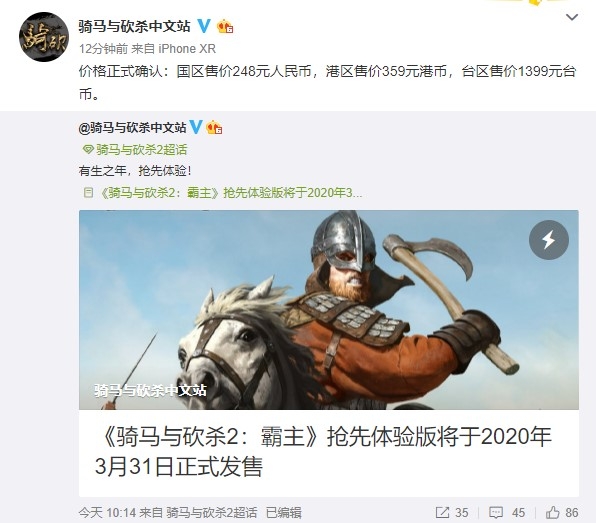Viewport: 596px width, 523px height.
Task: Click the article document icon before link
Action: [x=88, y=193]
